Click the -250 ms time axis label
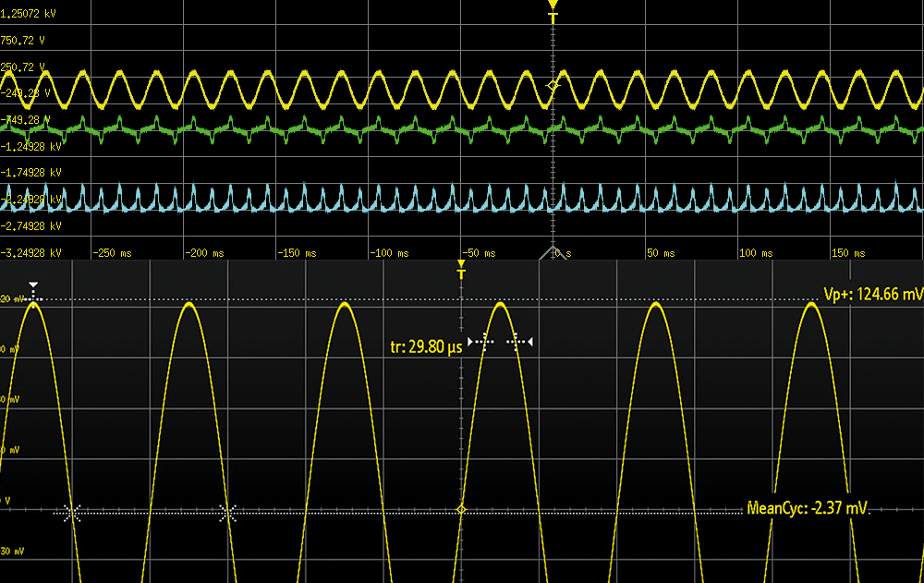Image resolution: width=924 pixels, height=583 pixels. (113, 252)
